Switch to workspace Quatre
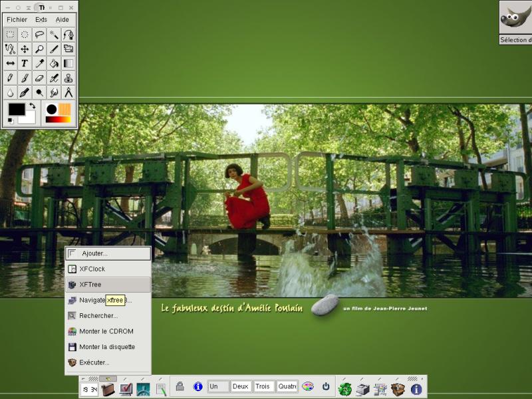 (287, 386)
